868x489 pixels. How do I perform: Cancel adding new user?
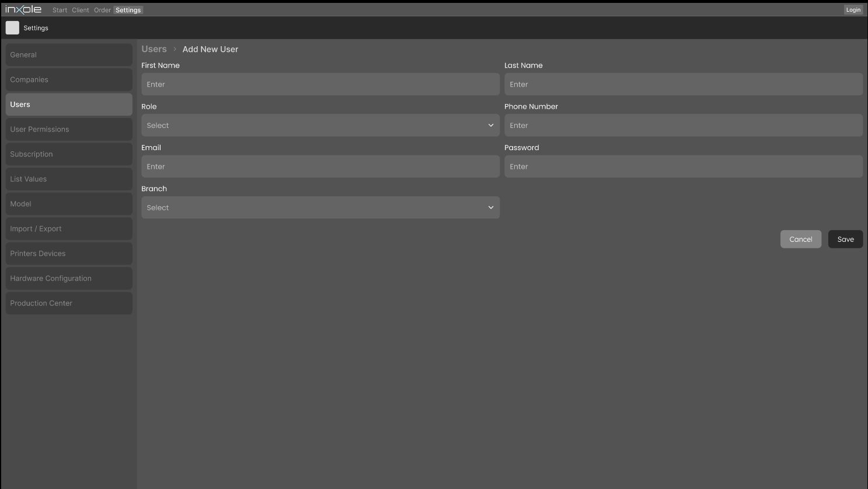tap(800, 240)
